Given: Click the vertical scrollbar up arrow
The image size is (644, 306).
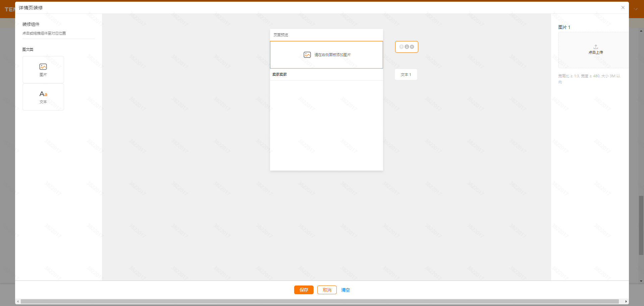Looking at the screenshot, I should 641,31.
